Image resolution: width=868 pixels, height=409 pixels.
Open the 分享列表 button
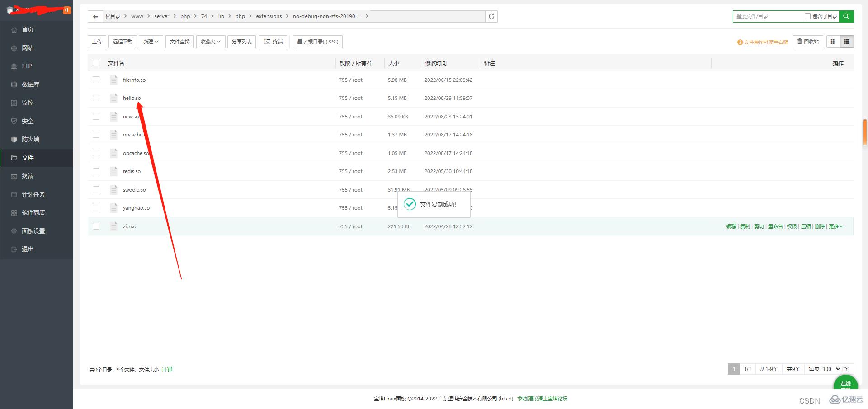pos(242,42)
